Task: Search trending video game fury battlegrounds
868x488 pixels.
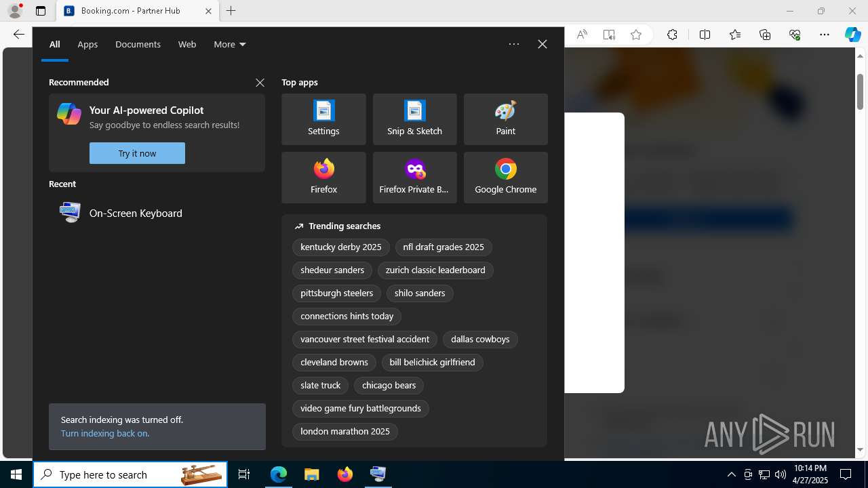Action: pos(361,409)
